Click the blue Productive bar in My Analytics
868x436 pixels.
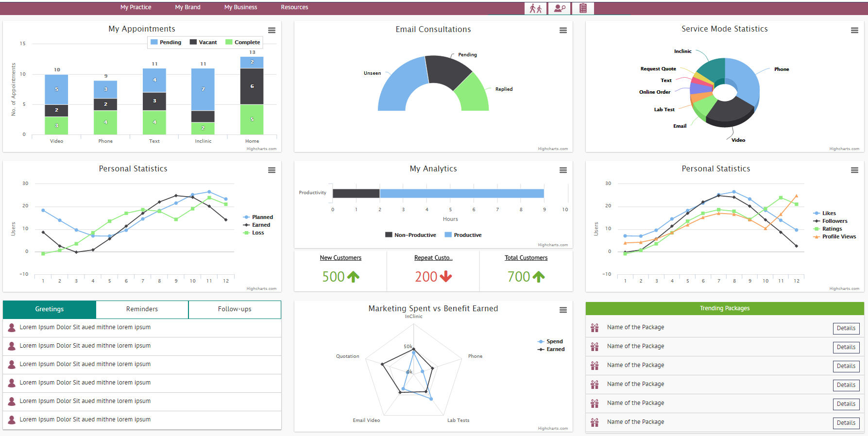(x=462, y=193)
